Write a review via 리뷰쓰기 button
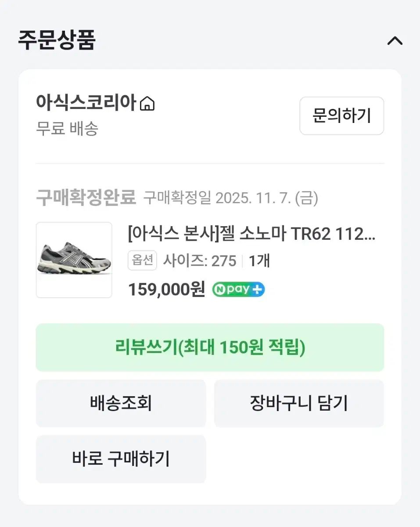420x527 pixels. (x=210, y=348)
